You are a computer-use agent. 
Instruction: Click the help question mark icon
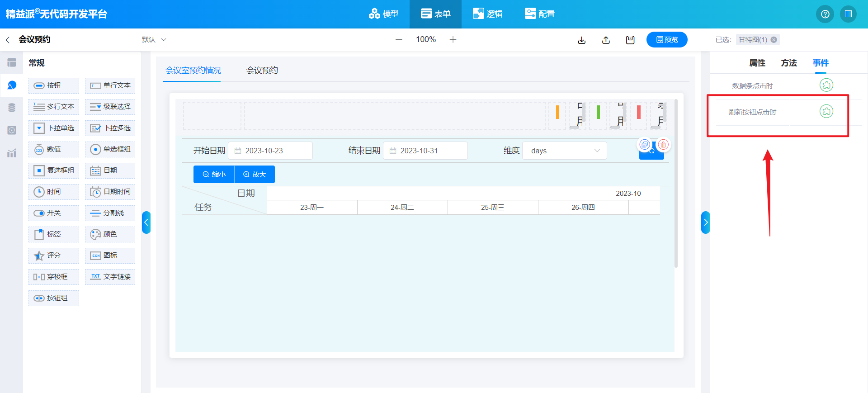click(x=825, y=14)
